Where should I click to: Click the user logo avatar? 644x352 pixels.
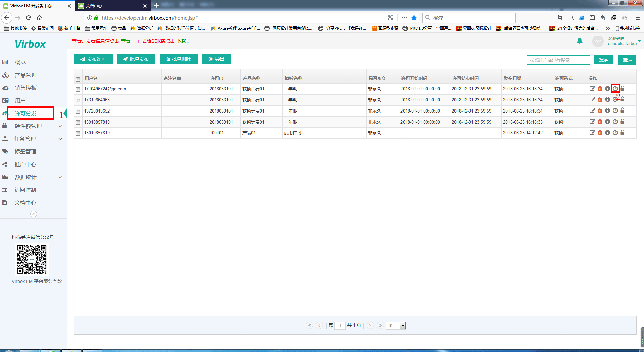598,41
